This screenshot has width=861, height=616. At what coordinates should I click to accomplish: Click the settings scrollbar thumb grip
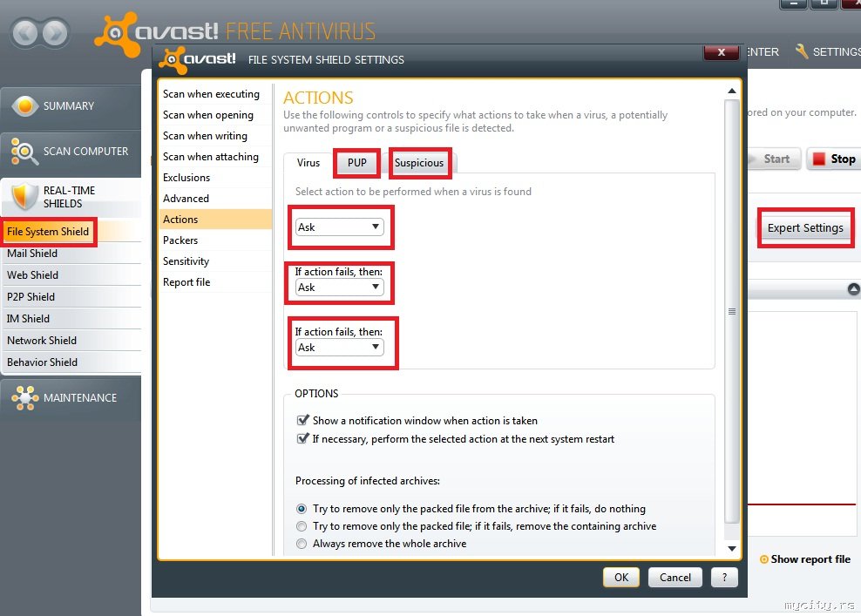tap(732, 311)
